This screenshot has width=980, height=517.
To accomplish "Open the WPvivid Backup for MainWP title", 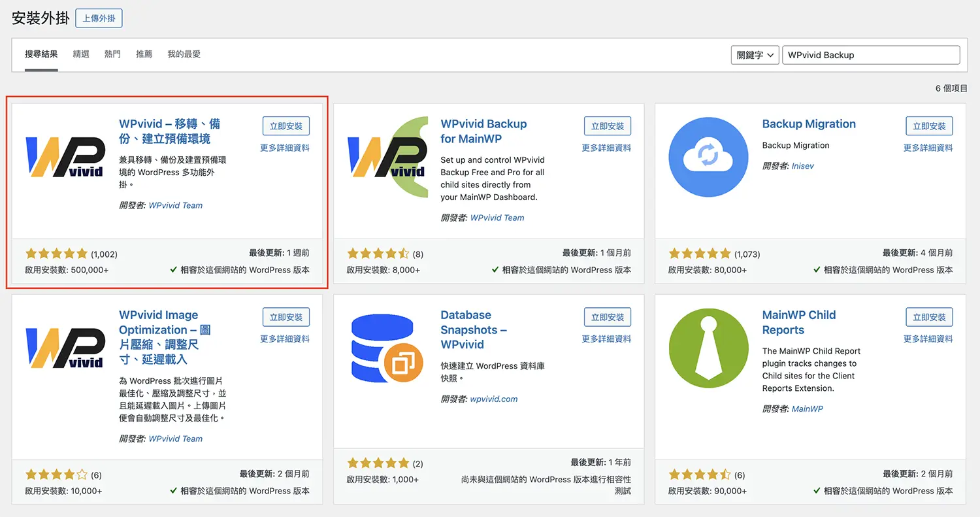I will pos(483,131).
